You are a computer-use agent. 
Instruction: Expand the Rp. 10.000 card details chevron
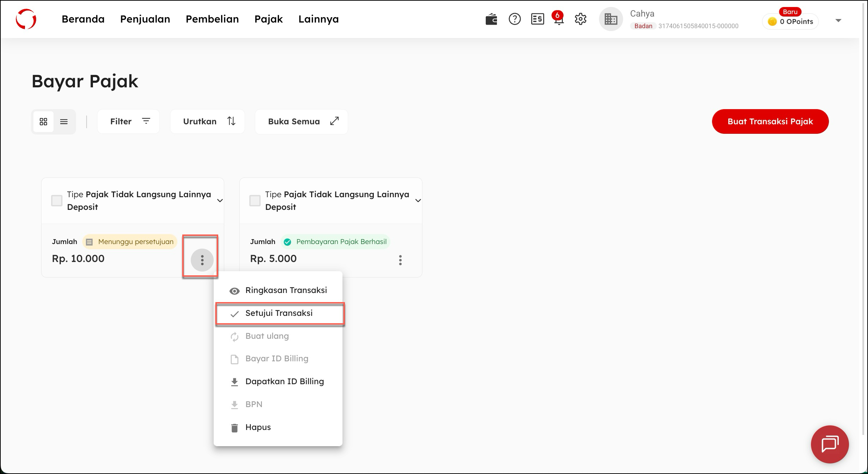[220, 201]
